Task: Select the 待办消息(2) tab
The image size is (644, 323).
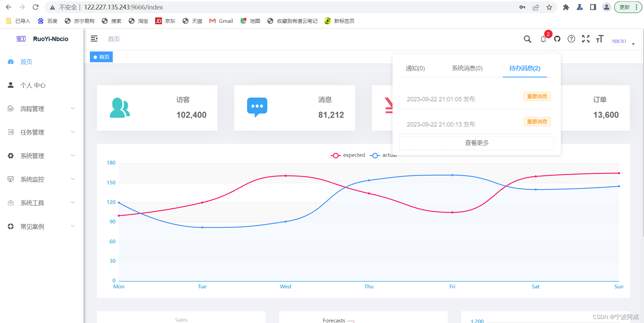Action: [x=524, y=68]
